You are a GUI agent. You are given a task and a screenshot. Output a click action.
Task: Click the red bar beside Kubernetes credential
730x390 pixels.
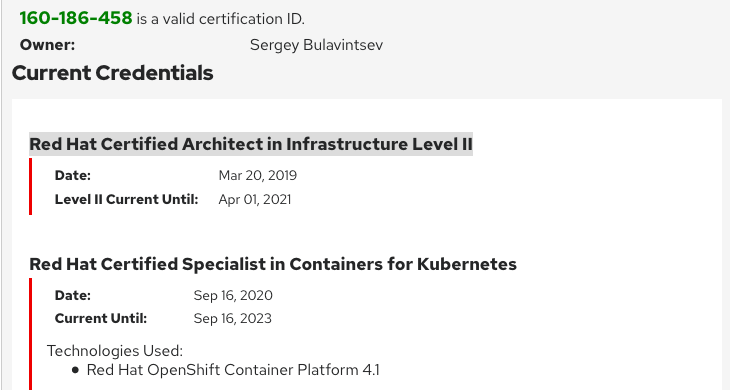(31, 334)
